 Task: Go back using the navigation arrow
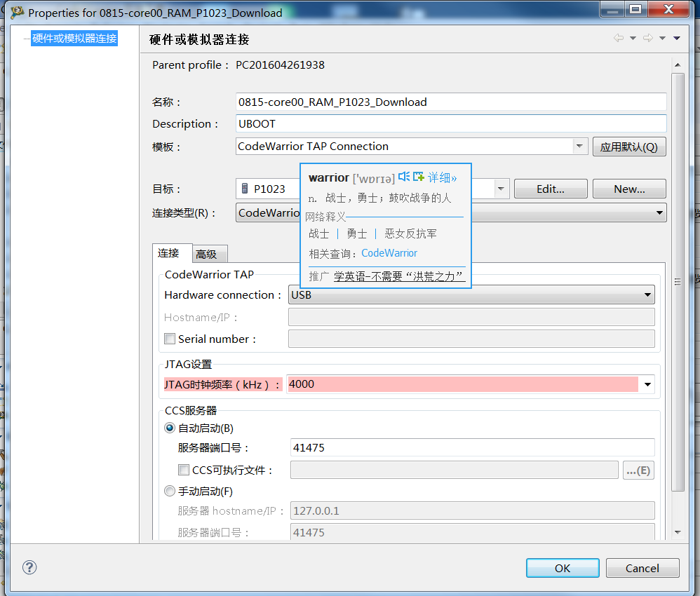619,38
